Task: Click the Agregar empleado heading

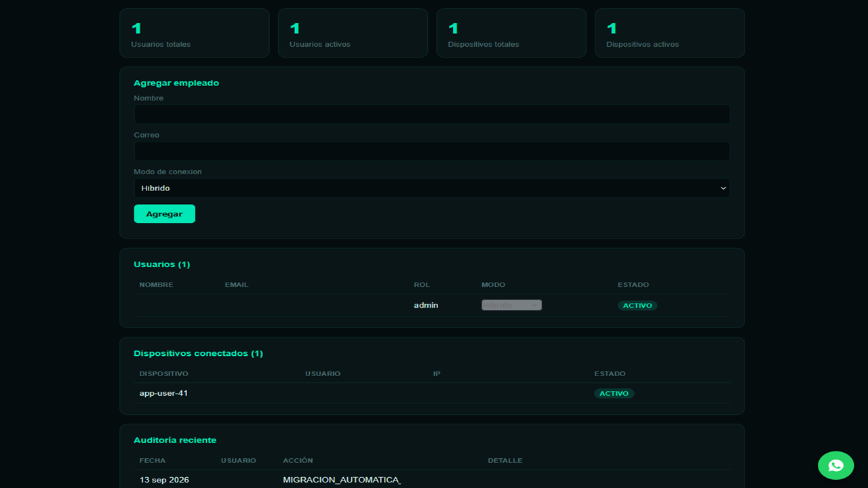Action: pyautogui.click(x=176, y=83)
